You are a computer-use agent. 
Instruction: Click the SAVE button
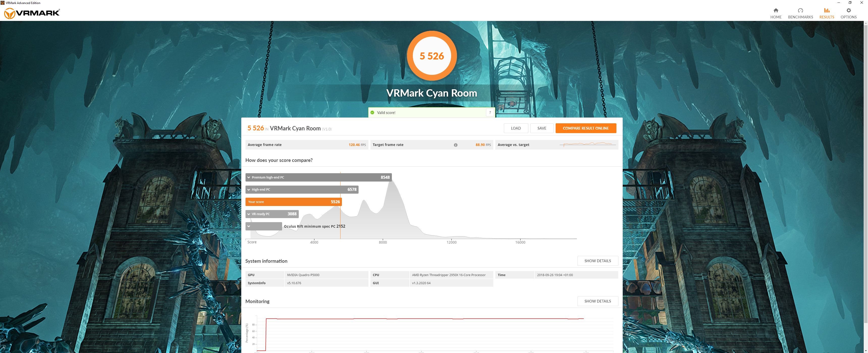pyautogui.click(x=541, y=128)
